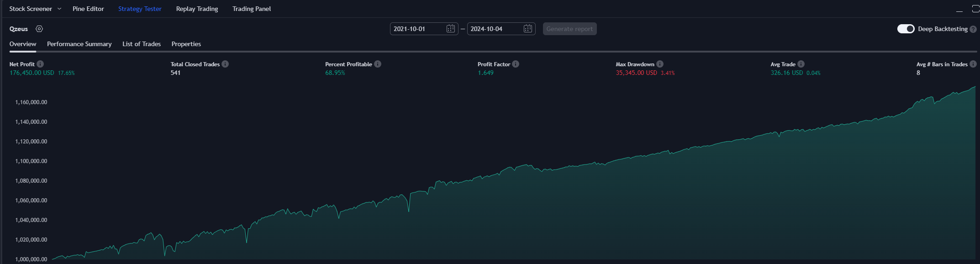The height and width of the screenshot is (264, 980).
Task: Show Net Profit info tooltip icon
Action: coord(40,64)
